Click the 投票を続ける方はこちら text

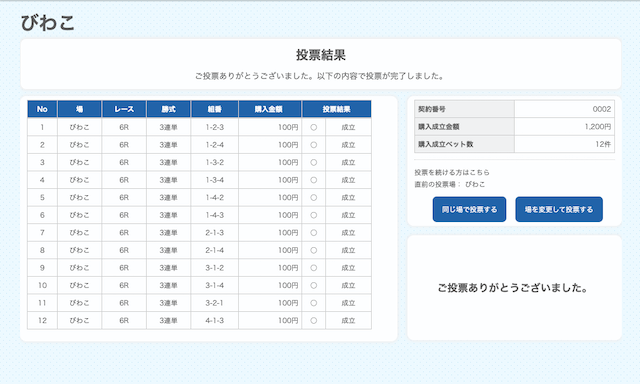[452, 172]
